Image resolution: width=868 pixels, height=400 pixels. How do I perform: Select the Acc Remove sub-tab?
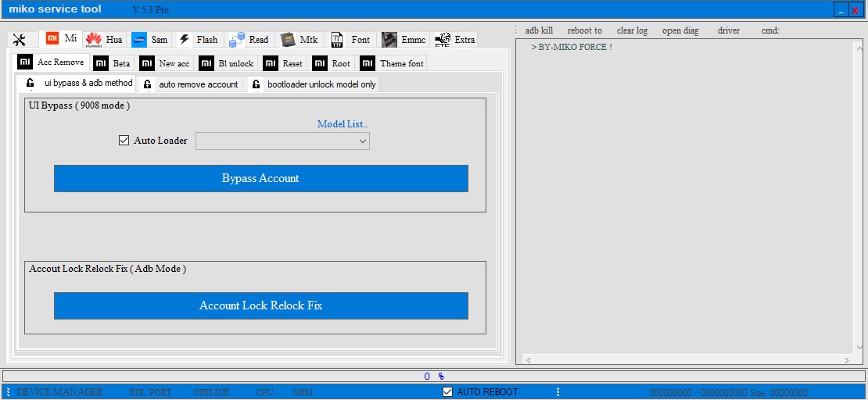(50, 62)
